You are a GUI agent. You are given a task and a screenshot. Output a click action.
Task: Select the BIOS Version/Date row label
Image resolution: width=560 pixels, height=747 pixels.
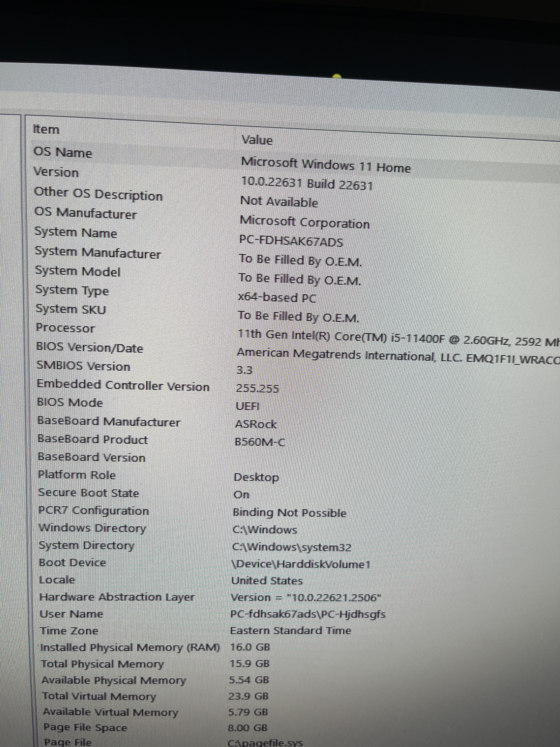point(90,348)
